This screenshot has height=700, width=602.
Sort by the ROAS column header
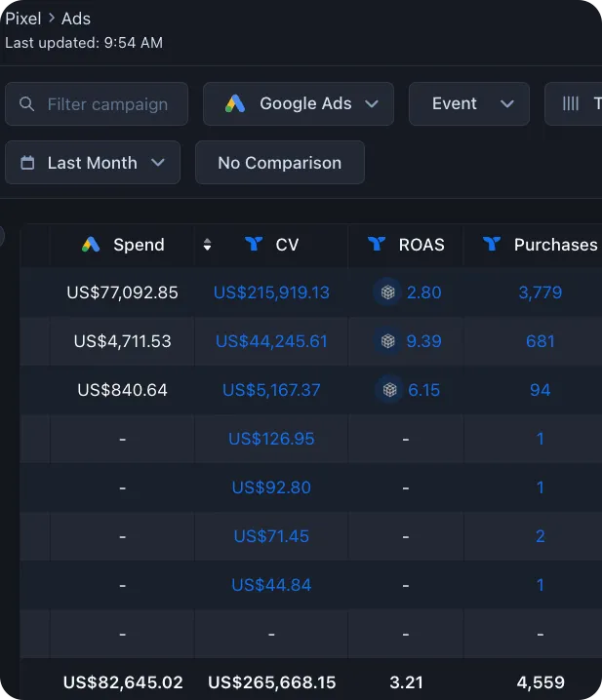tap(421, 245)
